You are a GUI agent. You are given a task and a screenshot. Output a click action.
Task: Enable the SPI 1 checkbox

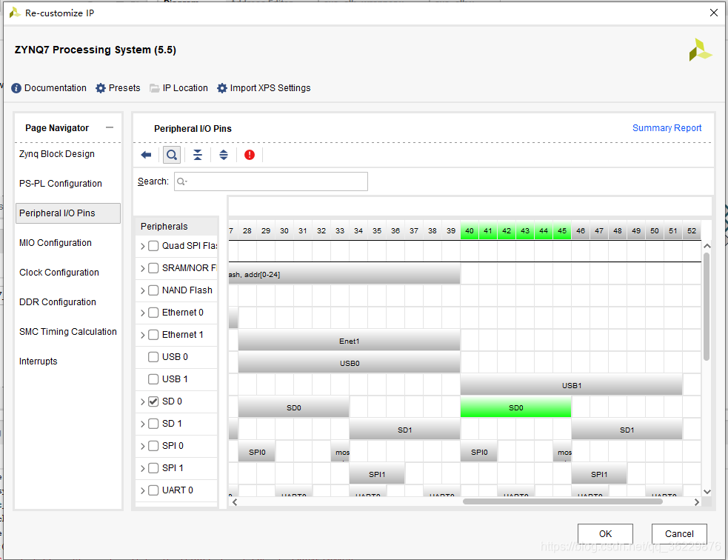[x=153, y=469]
